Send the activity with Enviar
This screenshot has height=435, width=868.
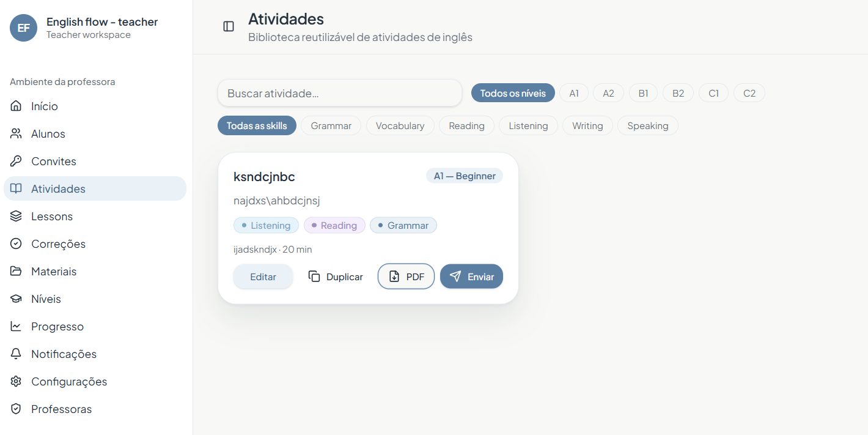[x=471, y=277]
